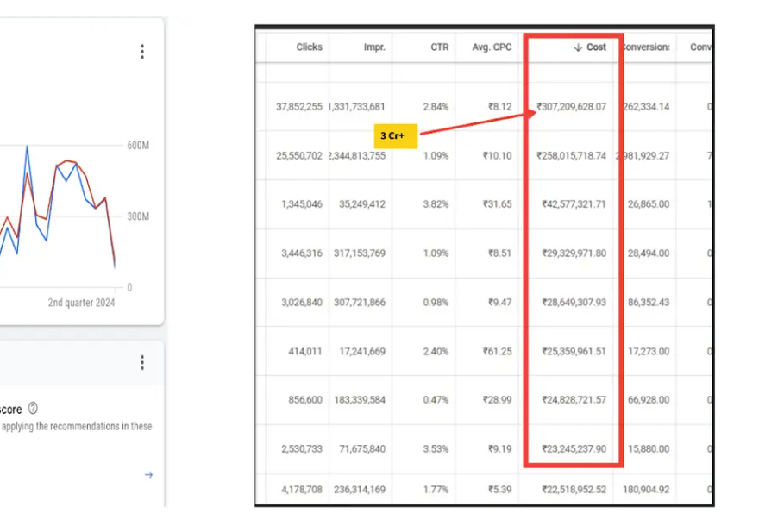This screenshot has height=532, width=759.
Task: Sort table by Impr. column header
Action: [374, 47]
